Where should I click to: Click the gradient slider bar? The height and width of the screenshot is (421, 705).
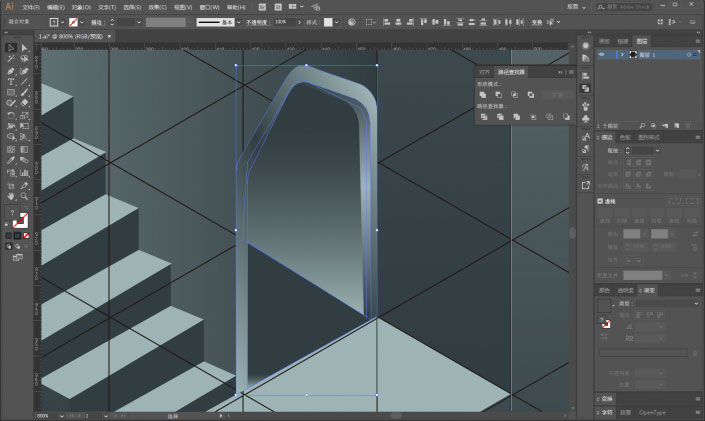(x=643, y=353)
